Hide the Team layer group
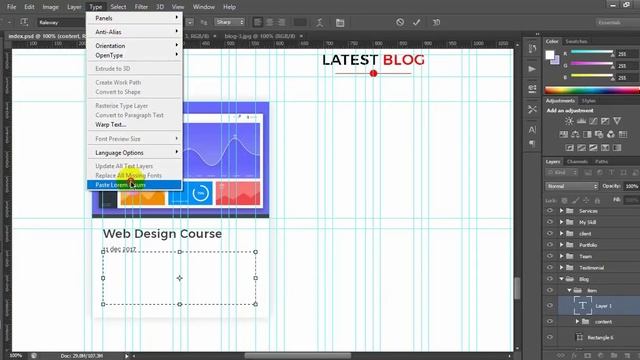The image size is (640, 360). tap(549, 256)
